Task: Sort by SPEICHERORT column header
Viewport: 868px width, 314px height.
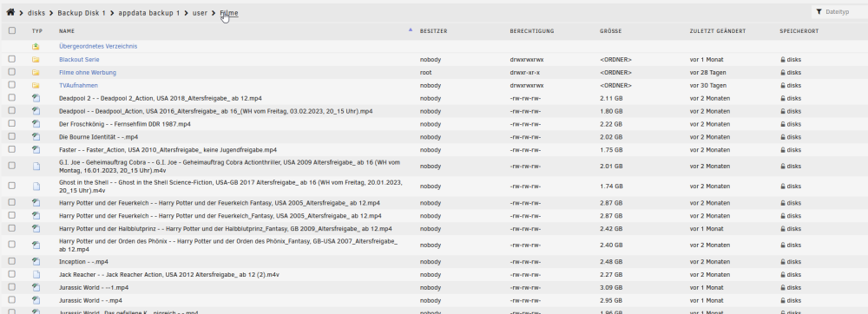Action: coord(799,31)
